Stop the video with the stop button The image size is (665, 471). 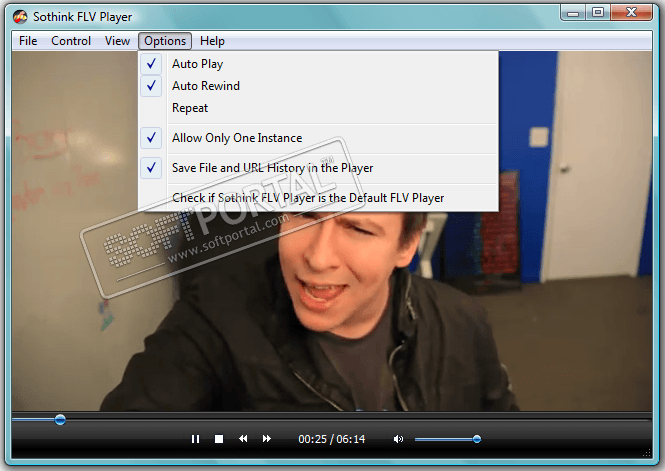tap(219, 439)
